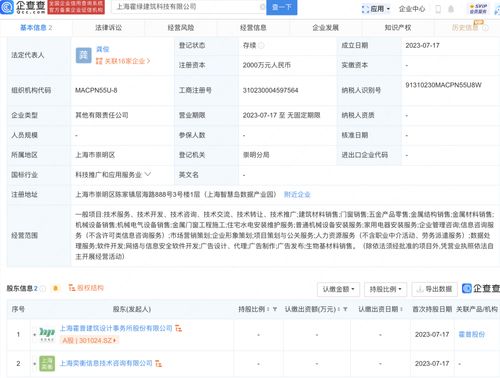Click info icon beside 股东信息 2
This screenshot has width=500, height=378.
point(43,289)
